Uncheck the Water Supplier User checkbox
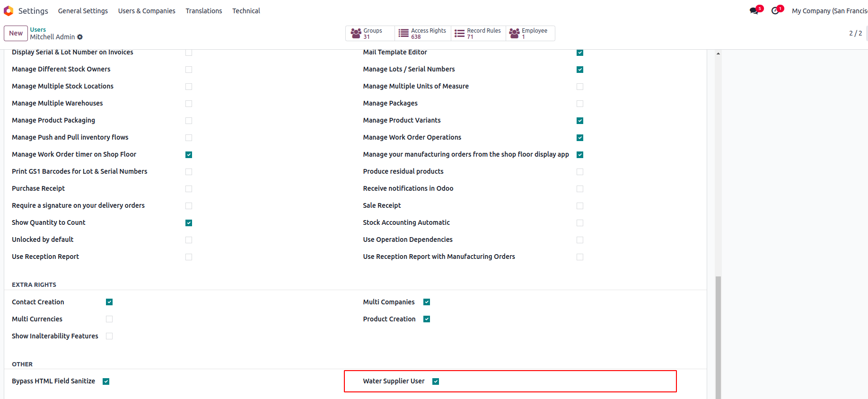Screen dimensions: 868x399 [436, 381]
